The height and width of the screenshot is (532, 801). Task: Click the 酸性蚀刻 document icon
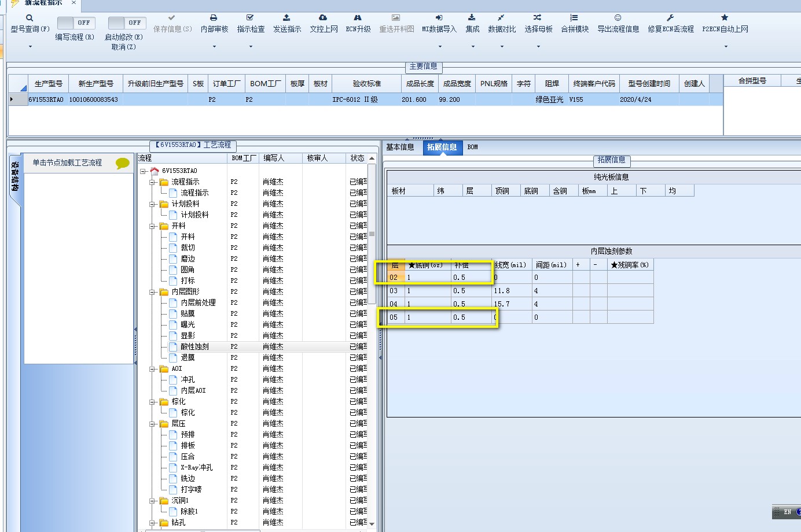pos(173,346)
